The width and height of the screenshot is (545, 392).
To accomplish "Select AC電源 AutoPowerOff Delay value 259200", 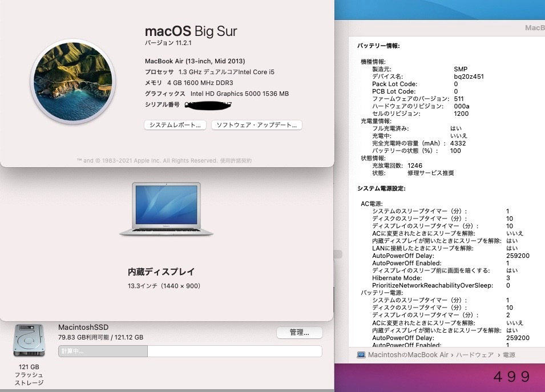I will tap(518, 256).
